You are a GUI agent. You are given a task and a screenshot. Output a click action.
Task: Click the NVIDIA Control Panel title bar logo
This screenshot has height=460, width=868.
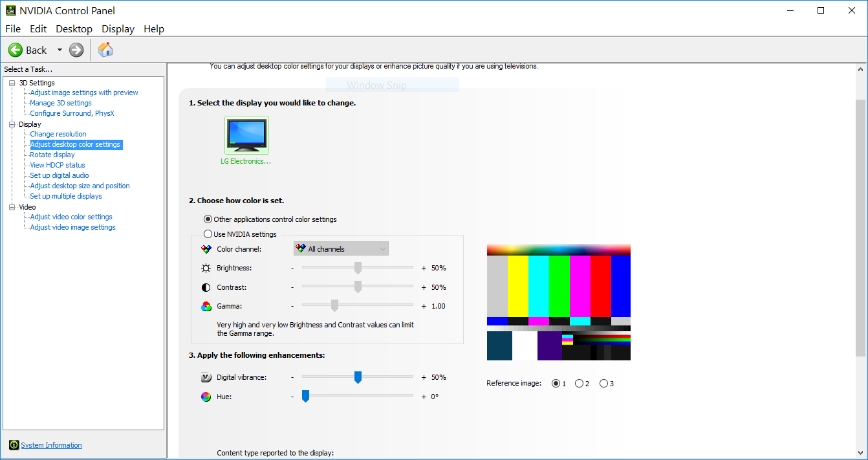coord(11,10)
